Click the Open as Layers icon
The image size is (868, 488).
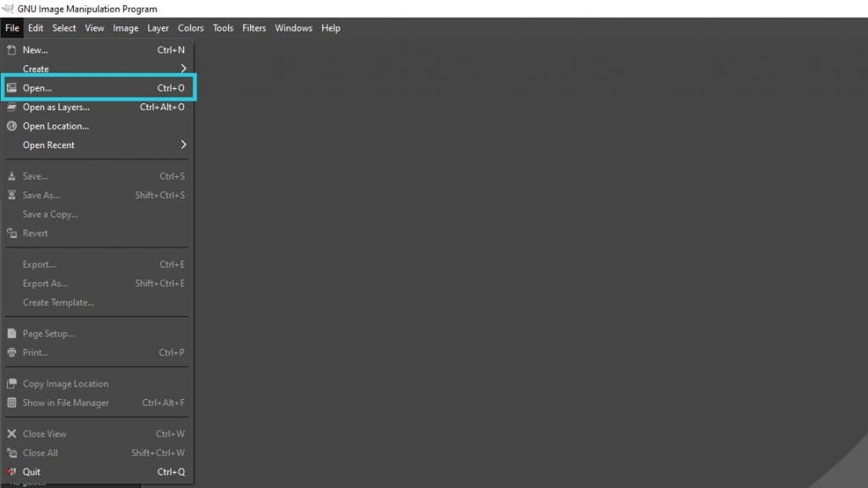[x=12, y=107]
